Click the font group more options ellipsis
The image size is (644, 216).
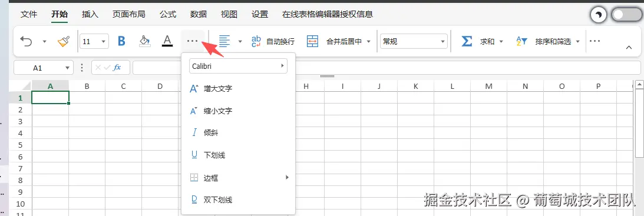(x=192, y=41)
